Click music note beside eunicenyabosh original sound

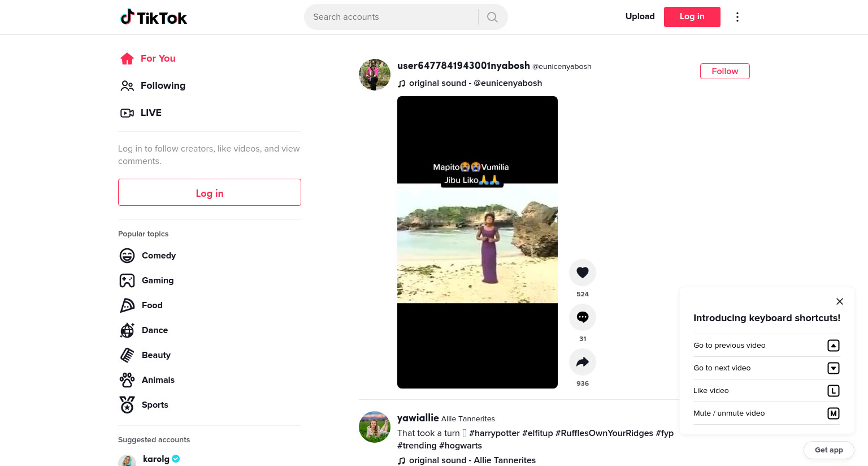(402, 84)
